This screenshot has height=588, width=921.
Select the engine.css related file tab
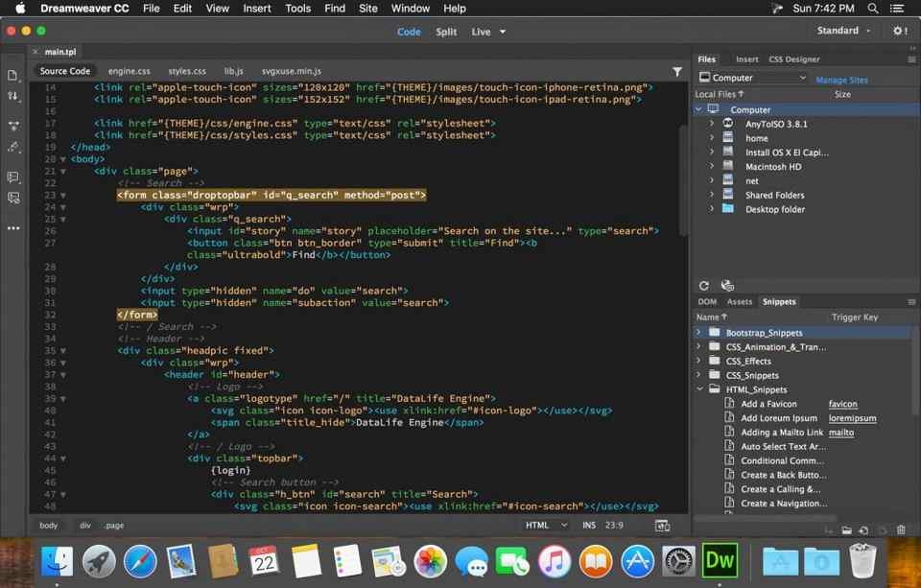pos(129,70)
